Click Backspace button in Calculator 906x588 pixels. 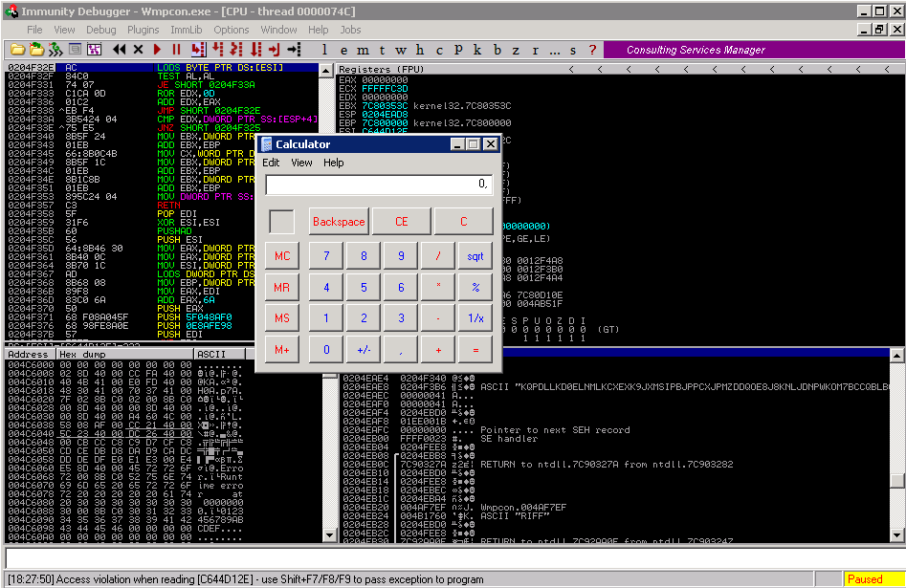click(339, 222)
